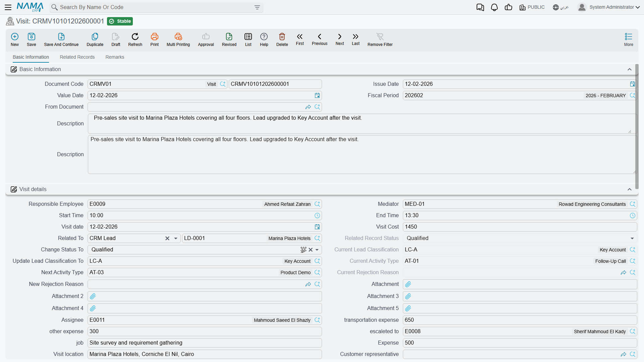The width and height of the screenshot is (644, 362).
Task: Lookup search for Responsible Employee
Action: point(317,204)
